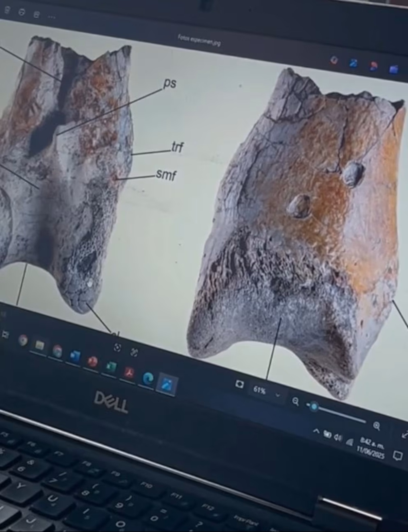Expand hidden system tray icons chevron
Viewport: 408px width, 532px height.
(316, 431)
